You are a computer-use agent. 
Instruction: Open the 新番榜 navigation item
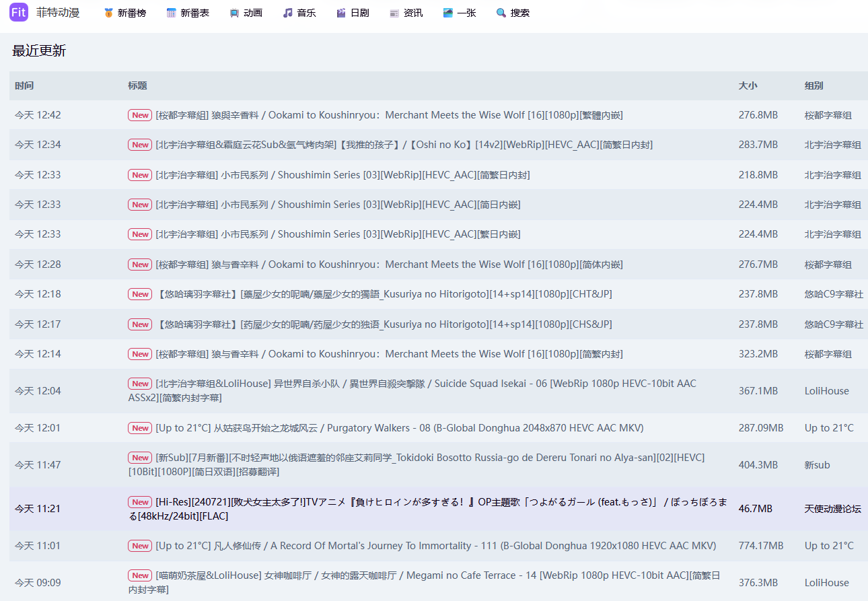132,13
